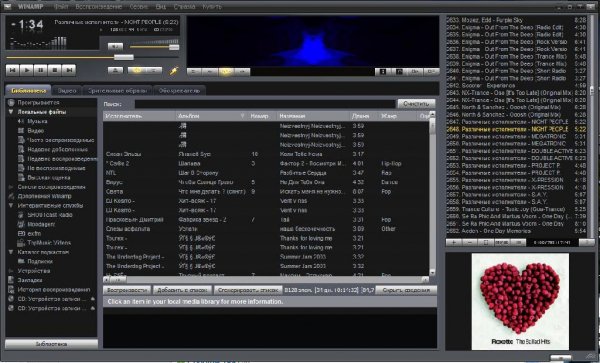Collapse the Интерактивные службы node

(x=11, y=205)
